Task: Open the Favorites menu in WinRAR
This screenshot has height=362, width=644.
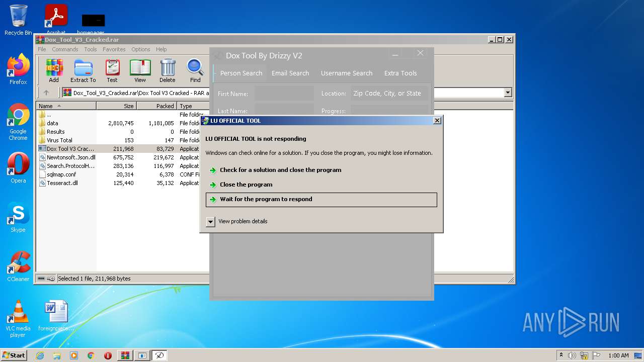Action: (114, 49)
